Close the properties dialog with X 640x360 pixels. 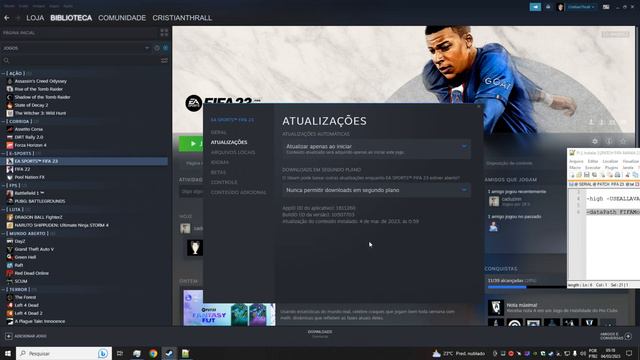478,107
